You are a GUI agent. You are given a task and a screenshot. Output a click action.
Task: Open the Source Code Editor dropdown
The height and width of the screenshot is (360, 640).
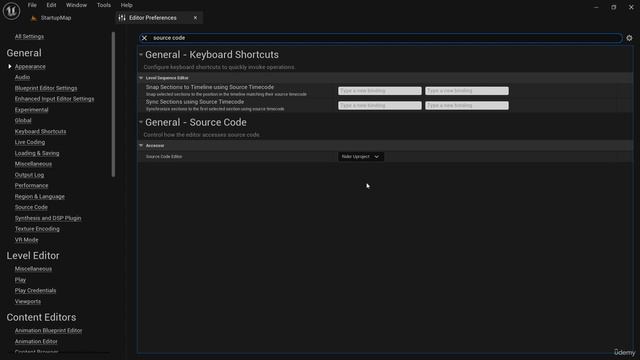361,157
